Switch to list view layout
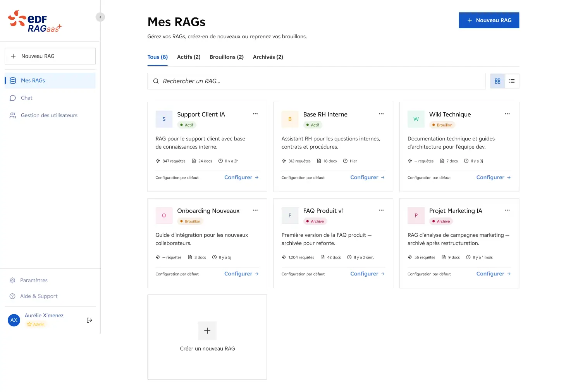The height and width of the screenshot is (392, 566). point(512,81)
